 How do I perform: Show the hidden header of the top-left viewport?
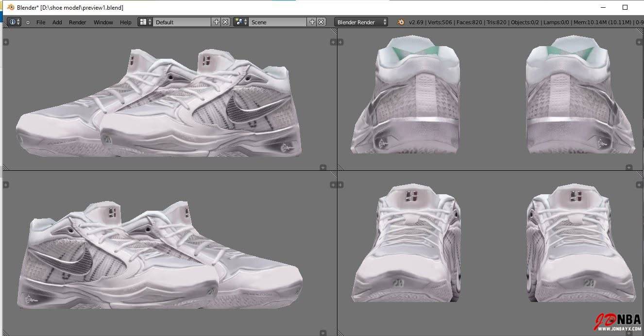[x=323, y=168]
